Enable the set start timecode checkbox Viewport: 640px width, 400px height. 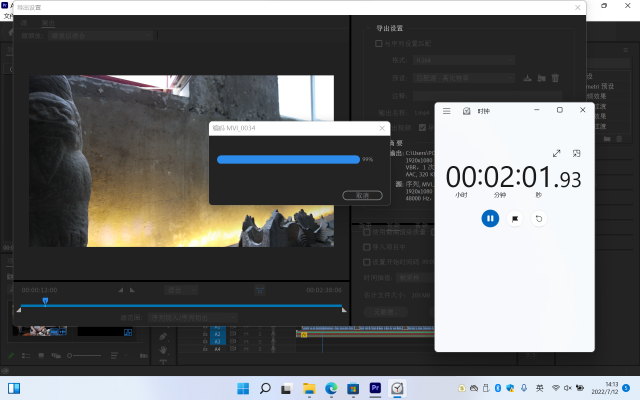click(x=367, y=262)
